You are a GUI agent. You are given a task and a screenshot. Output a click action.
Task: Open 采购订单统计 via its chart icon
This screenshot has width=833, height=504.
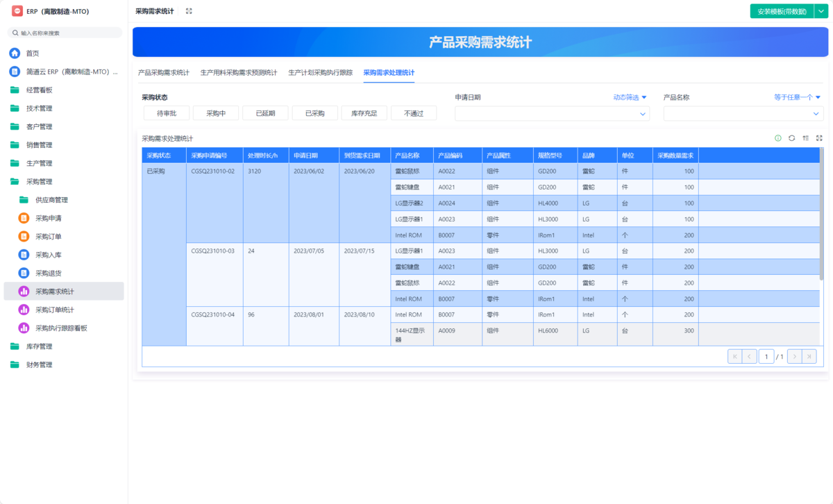click(x=23, y=310)
